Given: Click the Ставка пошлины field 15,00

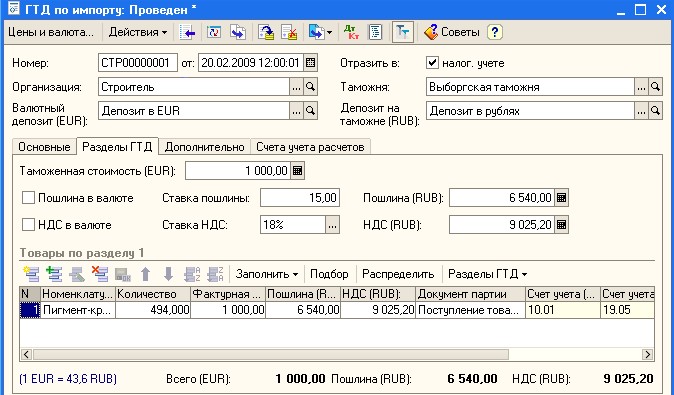Looking at the screenshot, I should [300, 198].
